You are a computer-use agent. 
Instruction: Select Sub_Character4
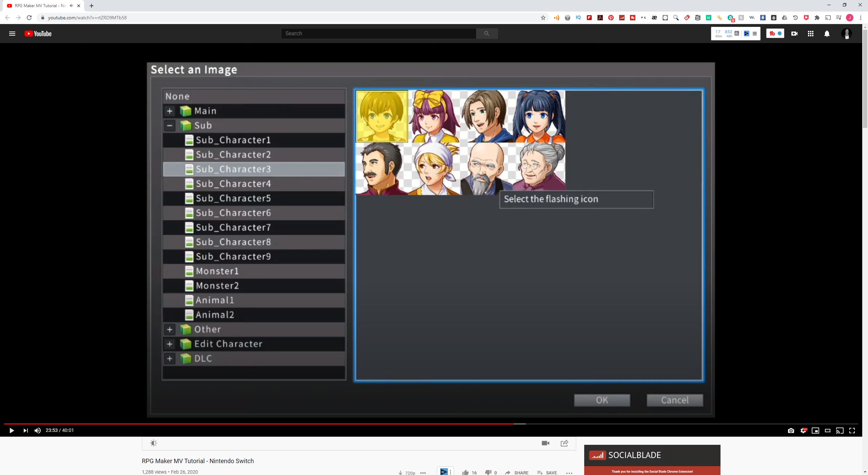pos(254,184)
